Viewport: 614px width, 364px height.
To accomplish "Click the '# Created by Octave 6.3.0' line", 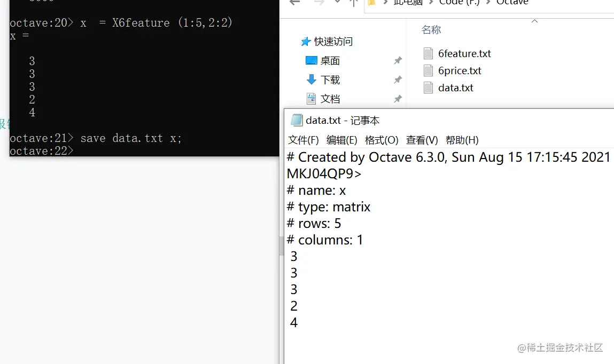I will (x=448, y=157).
